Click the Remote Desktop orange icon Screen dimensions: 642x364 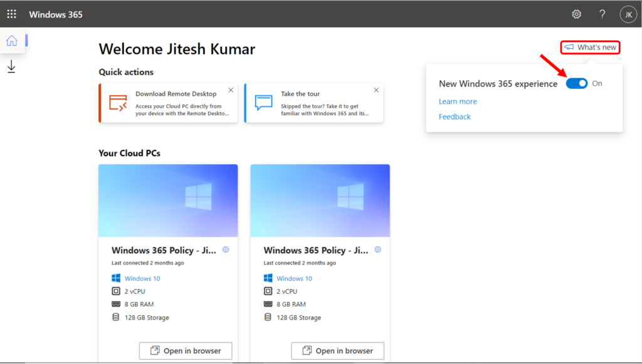pyautogui.click(x=118, y=103)
